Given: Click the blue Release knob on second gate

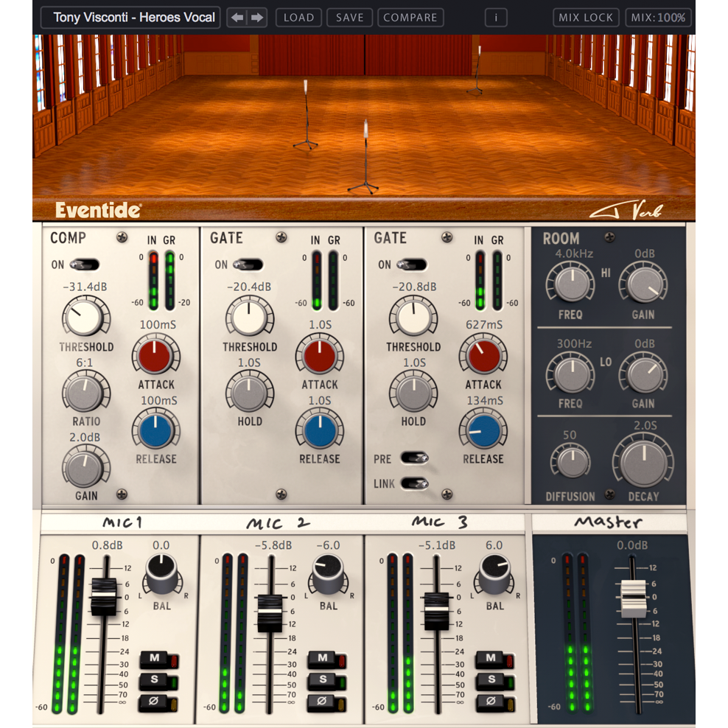Looking at the screenshot, I should (x=483, y=430).
